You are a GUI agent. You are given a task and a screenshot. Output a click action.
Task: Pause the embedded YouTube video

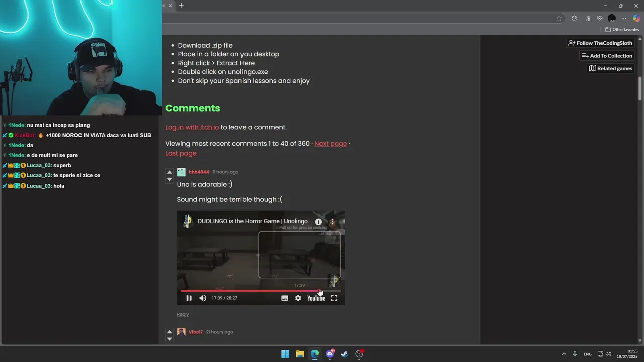pyautogui.click(x=189, y=298)
